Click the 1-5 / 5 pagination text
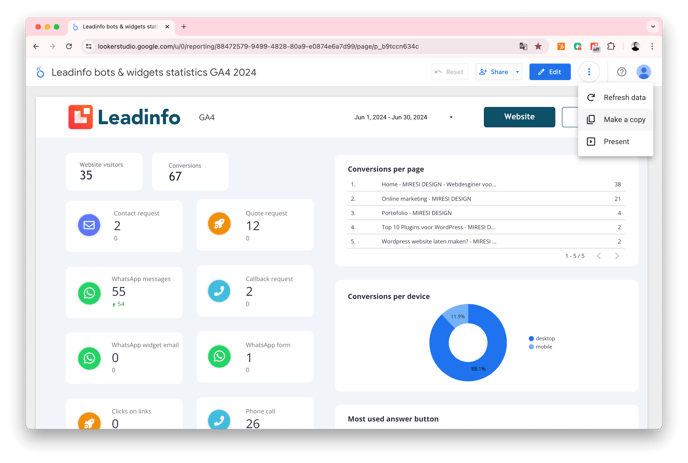Screen dimensions: 688x463 coord(575,256)
